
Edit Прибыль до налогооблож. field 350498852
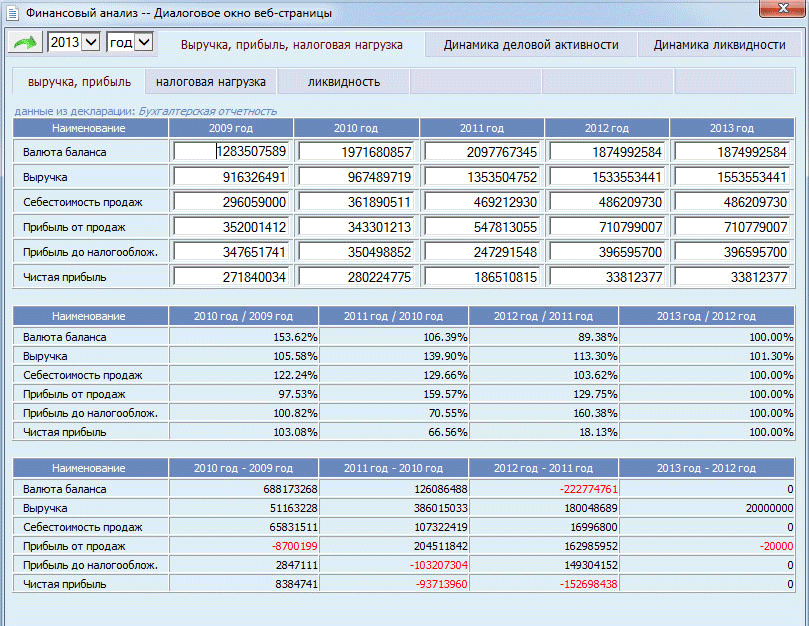[356, 252]
